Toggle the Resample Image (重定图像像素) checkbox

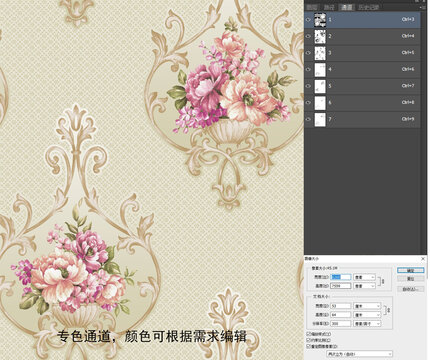(308, 346)
